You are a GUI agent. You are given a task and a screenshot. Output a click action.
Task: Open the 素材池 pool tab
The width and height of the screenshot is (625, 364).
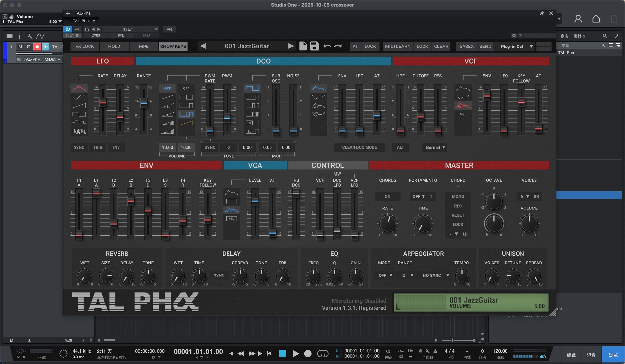click(579, 36)
